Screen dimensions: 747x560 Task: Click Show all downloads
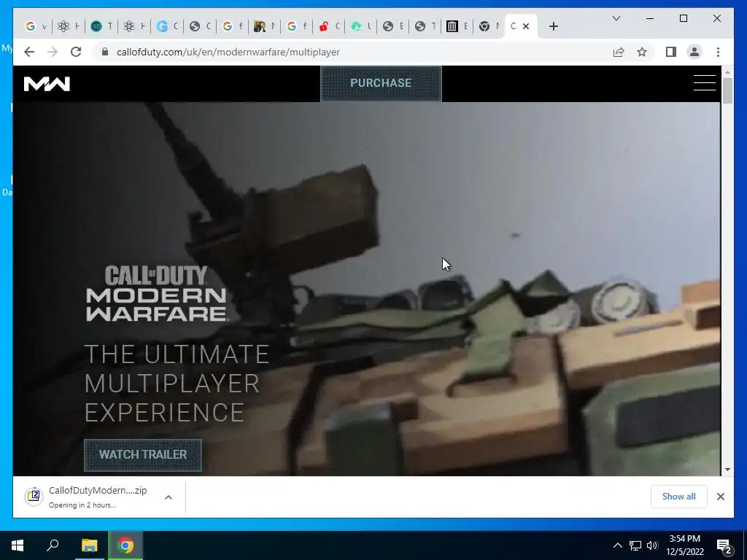tap(678, 497)
